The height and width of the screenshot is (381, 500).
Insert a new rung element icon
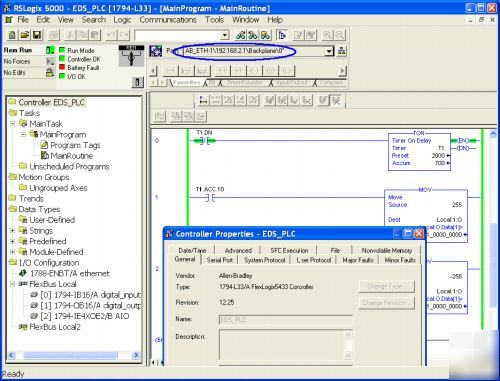pyautogui.click(x=170, y=71)
